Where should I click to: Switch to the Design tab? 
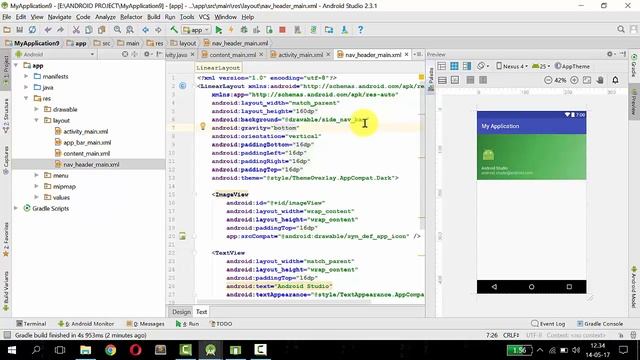181,311
